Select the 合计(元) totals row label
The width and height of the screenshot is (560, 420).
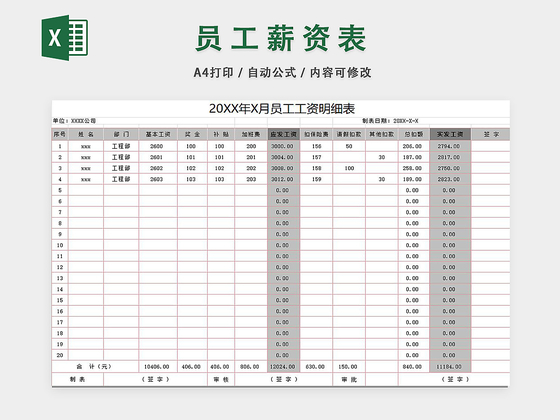95,366
